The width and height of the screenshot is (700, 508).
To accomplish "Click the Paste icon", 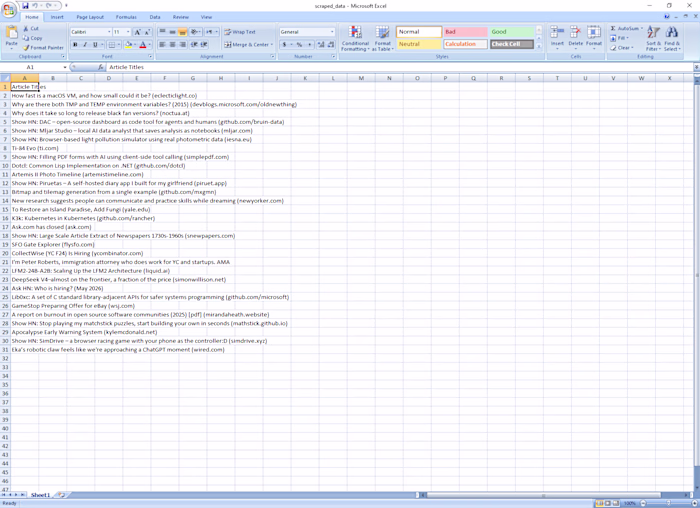I will [12, 33].
